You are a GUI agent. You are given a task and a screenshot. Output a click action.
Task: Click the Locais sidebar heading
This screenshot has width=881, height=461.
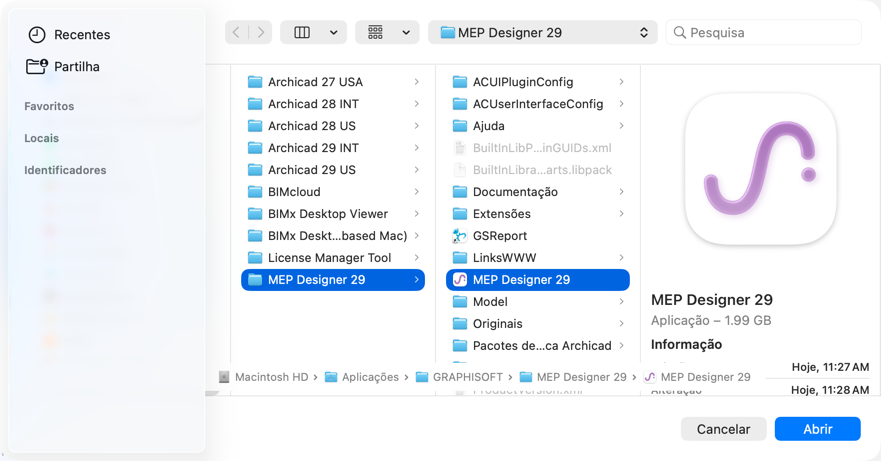pyautogui.click(x=42, y=138)
